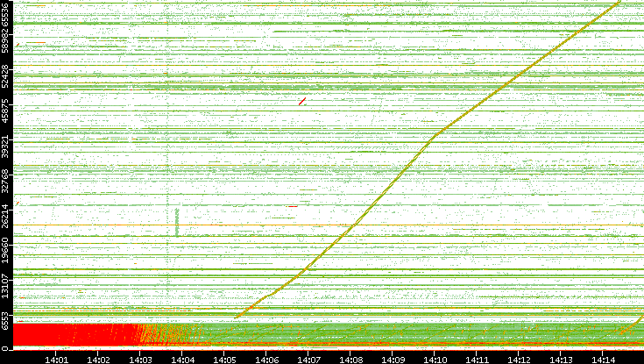Click the 14:12 time axis label
The width and height of the screenshot is (644, 364).
[x=519, y=359]
